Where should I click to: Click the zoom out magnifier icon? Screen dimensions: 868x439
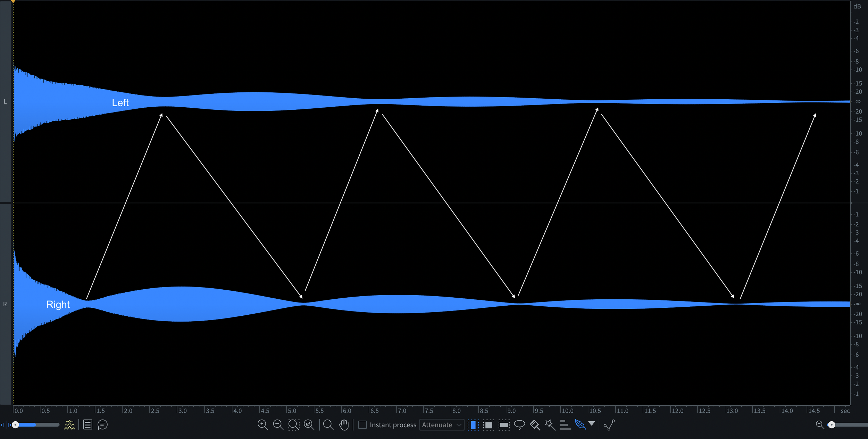tap(278, 424)
